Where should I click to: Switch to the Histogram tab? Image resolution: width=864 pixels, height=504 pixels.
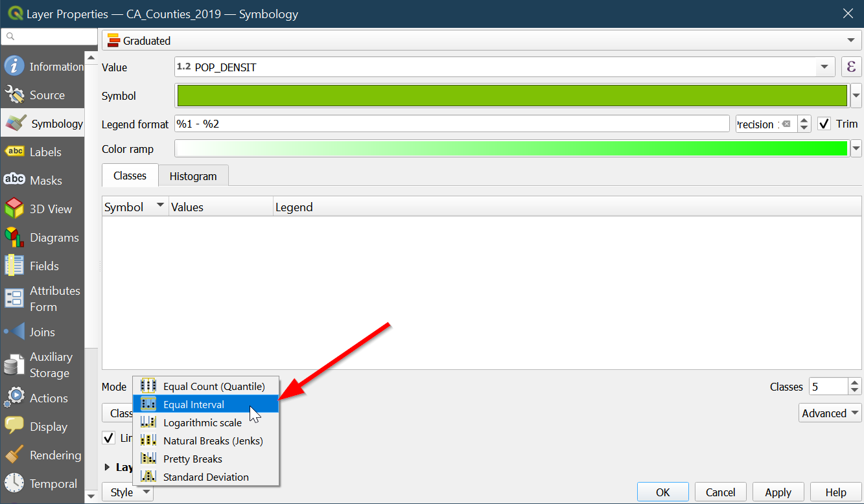pos(193,176)
